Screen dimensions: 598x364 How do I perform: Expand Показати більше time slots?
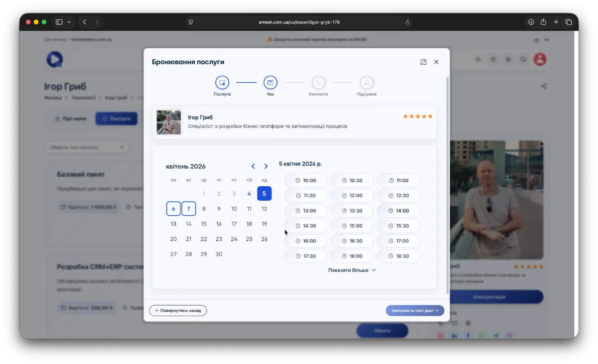(x=352, y=270)
